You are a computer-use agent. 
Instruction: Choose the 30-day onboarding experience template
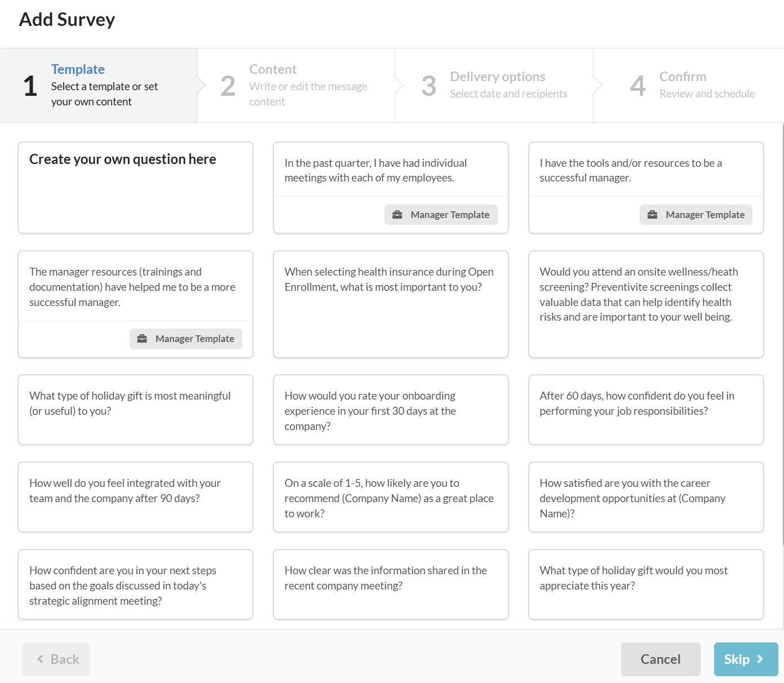click(391, 410)
